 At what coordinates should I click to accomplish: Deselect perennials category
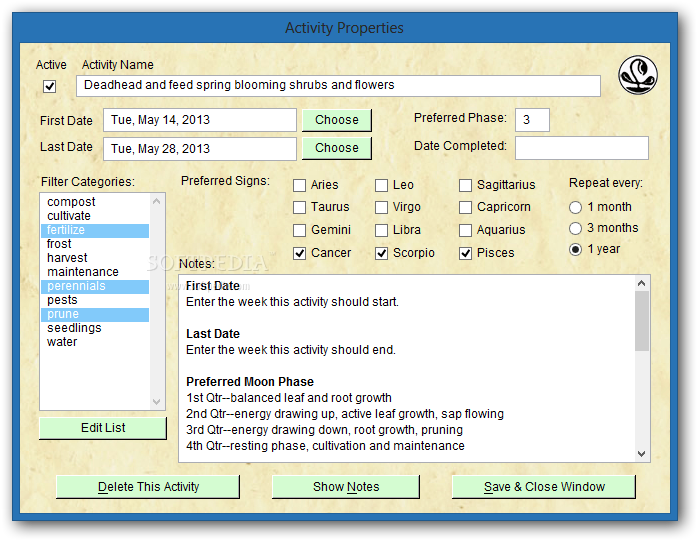(x=95, y=286)
